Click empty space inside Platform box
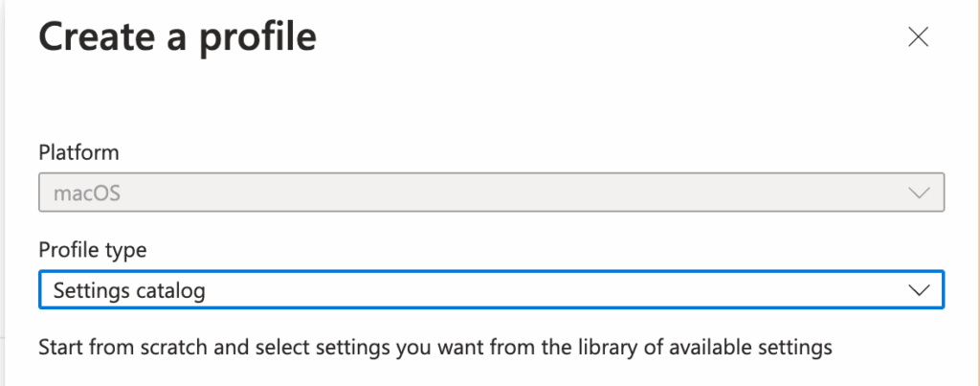Image resolution: width=980 pixels, height=386 pixels. [574, 193]
